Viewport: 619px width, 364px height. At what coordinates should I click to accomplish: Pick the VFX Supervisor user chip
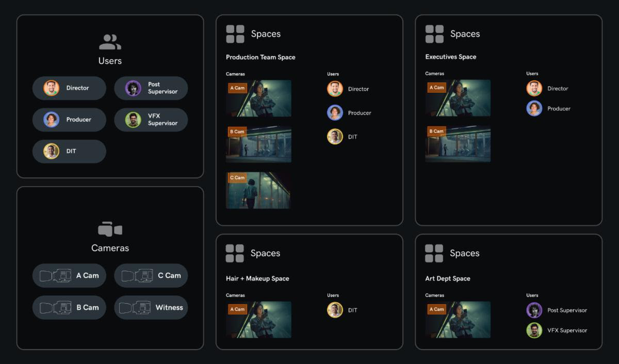tap(151, 120)
